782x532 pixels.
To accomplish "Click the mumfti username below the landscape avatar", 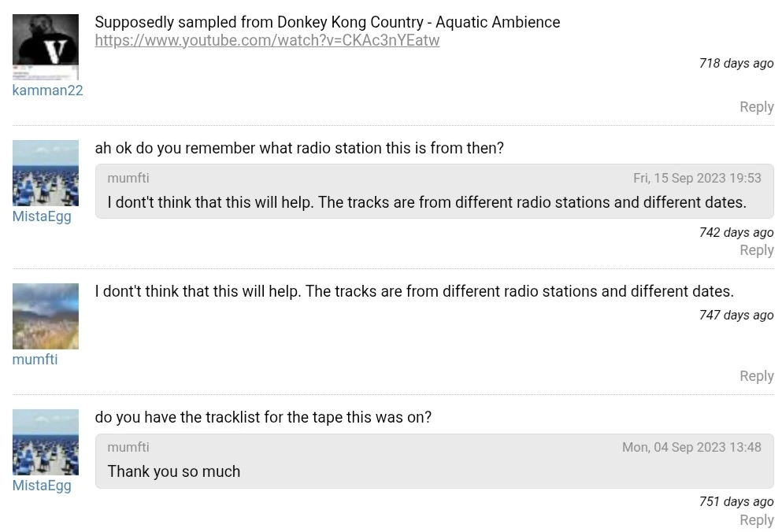I will point(35,360).
